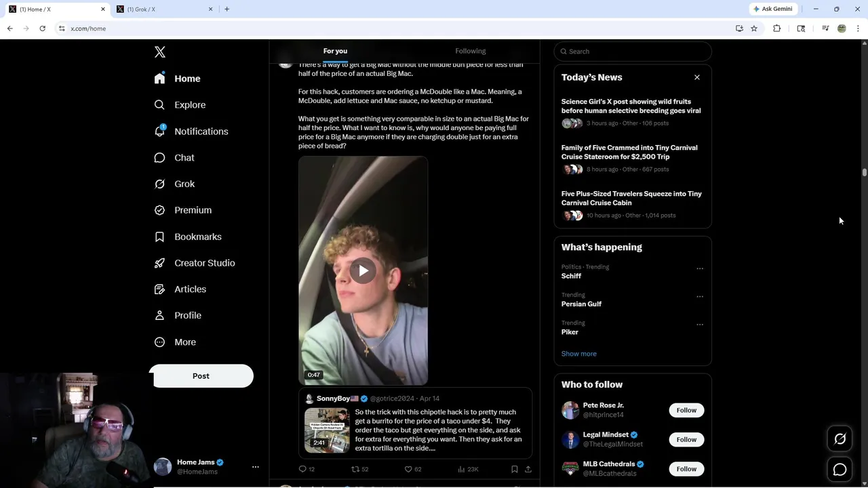The width and height of the screenshot is (868, 488).
Task: Go to Premium page
Action: click(182, 210)
